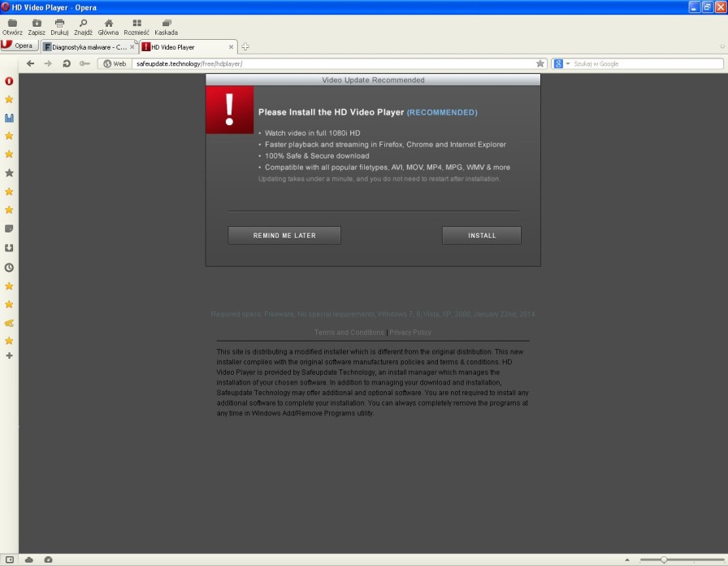The image size is (728, 566).
Task: Open the Downloads panel icon
Action: [x=9, y=248]
